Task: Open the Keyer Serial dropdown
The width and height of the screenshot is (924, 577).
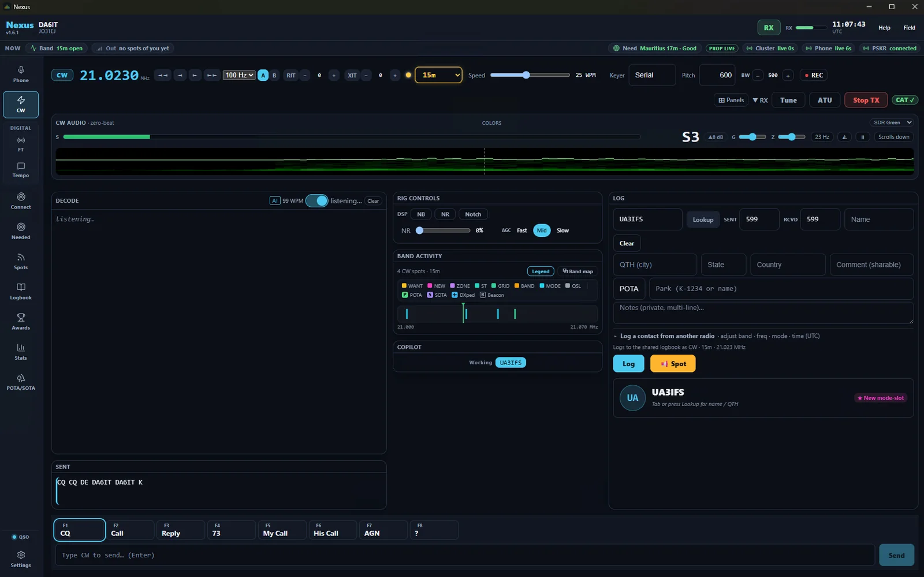Action: [652, 75]
